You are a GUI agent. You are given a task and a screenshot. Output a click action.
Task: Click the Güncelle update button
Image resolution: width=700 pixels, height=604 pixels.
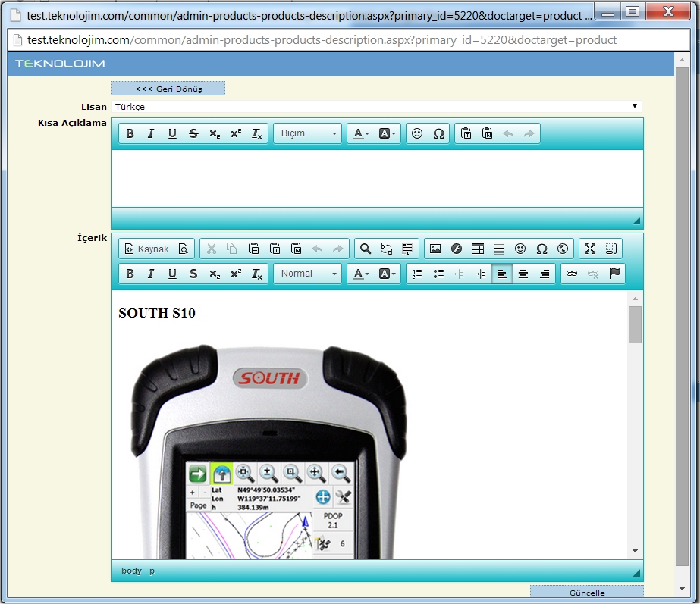tap(586, 592)
